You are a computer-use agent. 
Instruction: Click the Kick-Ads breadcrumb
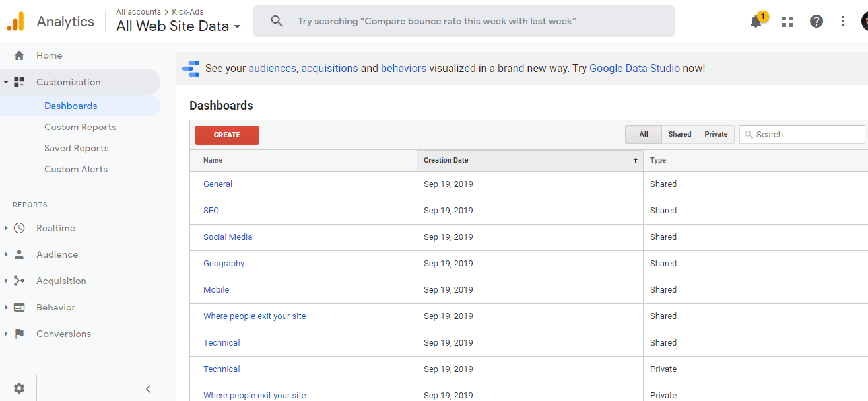[x=188, y=12]
